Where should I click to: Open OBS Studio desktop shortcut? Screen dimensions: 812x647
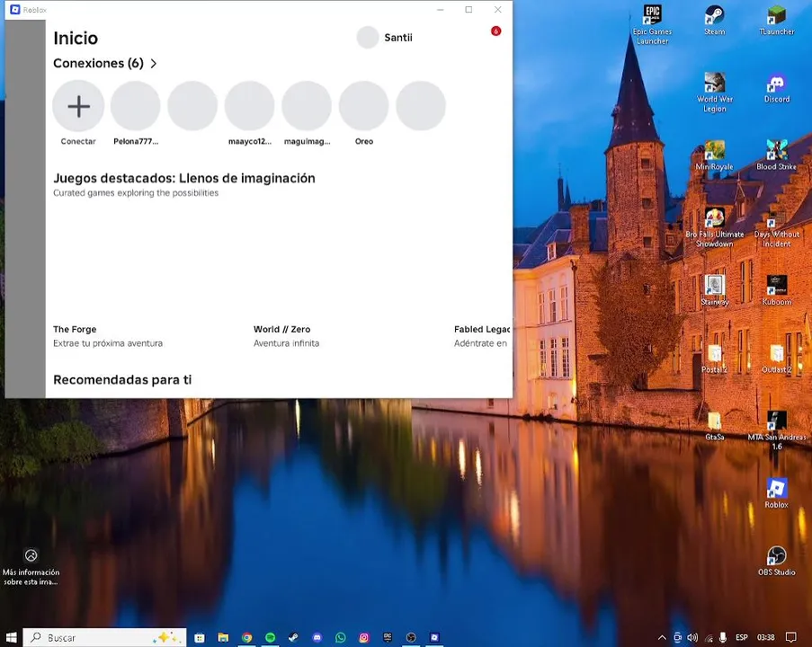776,561
